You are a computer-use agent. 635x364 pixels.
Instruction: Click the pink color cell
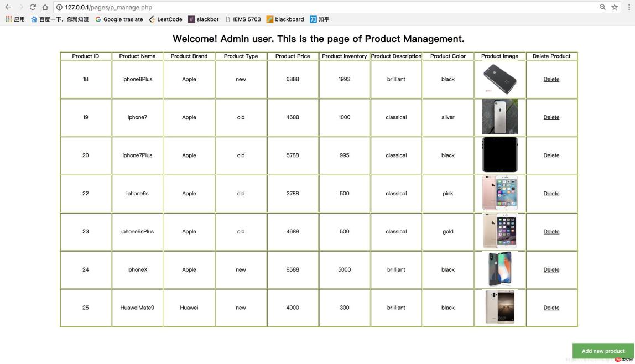tap(448, 194)
